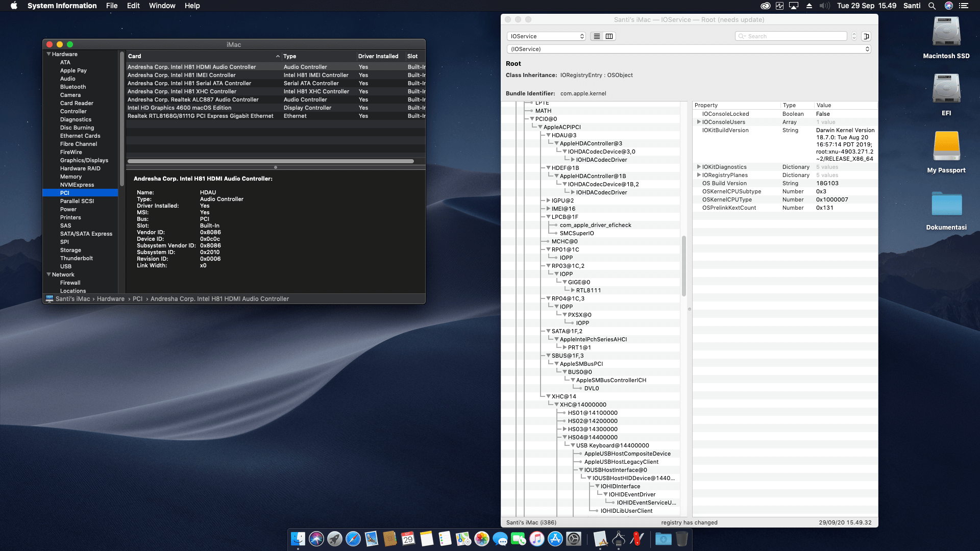Switch IORegistryExplorer to column view mode
Image resolution: width=980 pixels, height=551 pixels.
[x=609, y=36]
